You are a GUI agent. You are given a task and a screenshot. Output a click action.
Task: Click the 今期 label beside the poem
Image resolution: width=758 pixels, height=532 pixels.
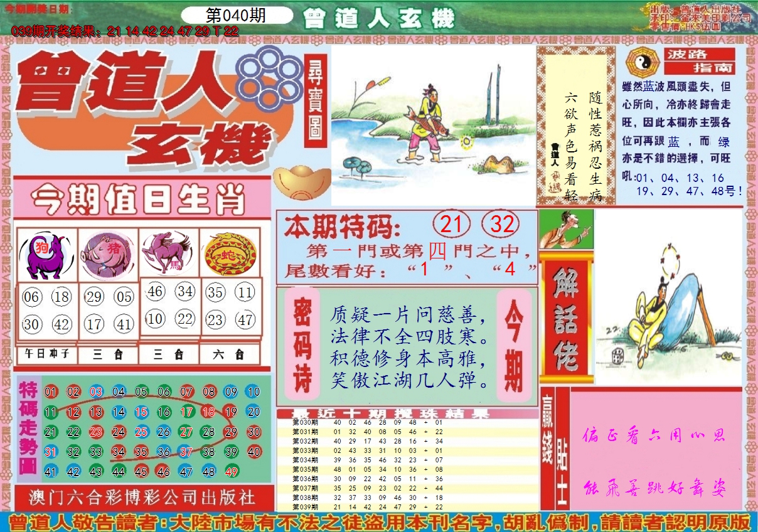click(x=514, y=345)
